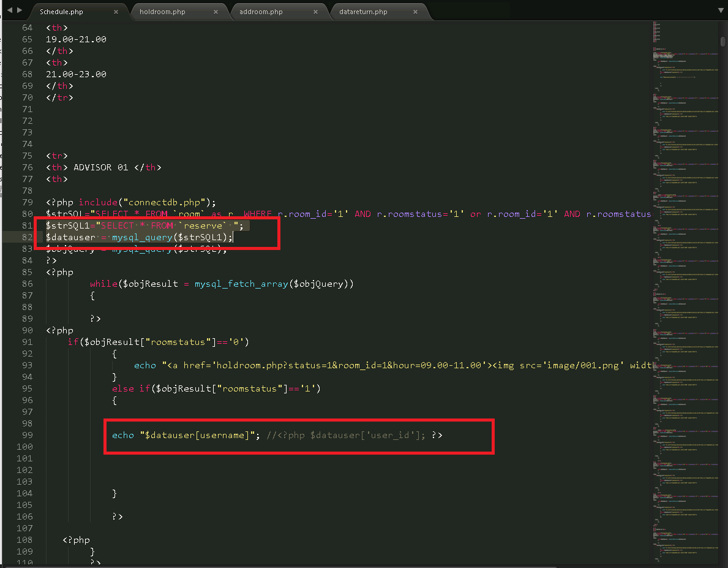Switch to the holdroom.php tab

coord(162,12)
